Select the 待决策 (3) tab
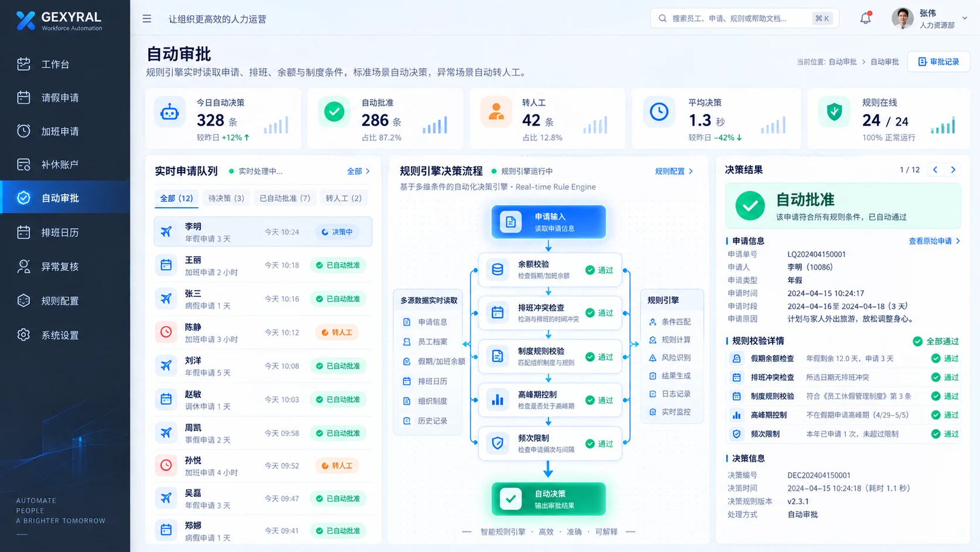This screenshot has height=552, width=980. point(226,198)
